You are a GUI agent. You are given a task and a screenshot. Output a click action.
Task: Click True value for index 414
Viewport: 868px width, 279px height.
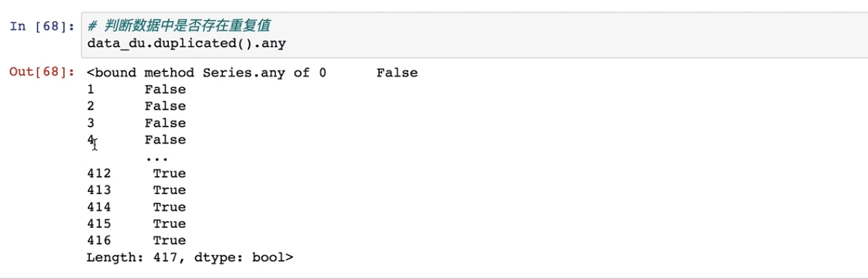point(169,207)
